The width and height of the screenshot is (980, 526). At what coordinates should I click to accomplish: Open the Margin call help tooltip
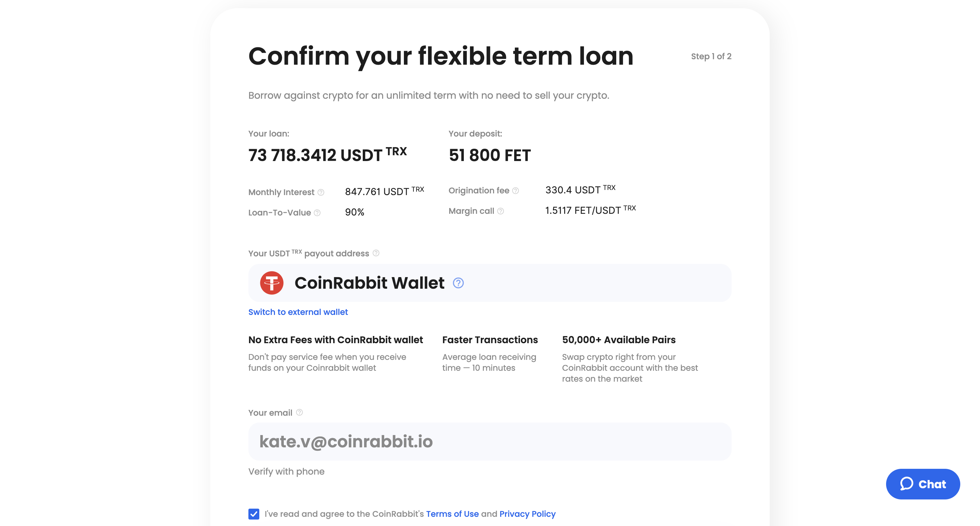click(x=500, y=211)
